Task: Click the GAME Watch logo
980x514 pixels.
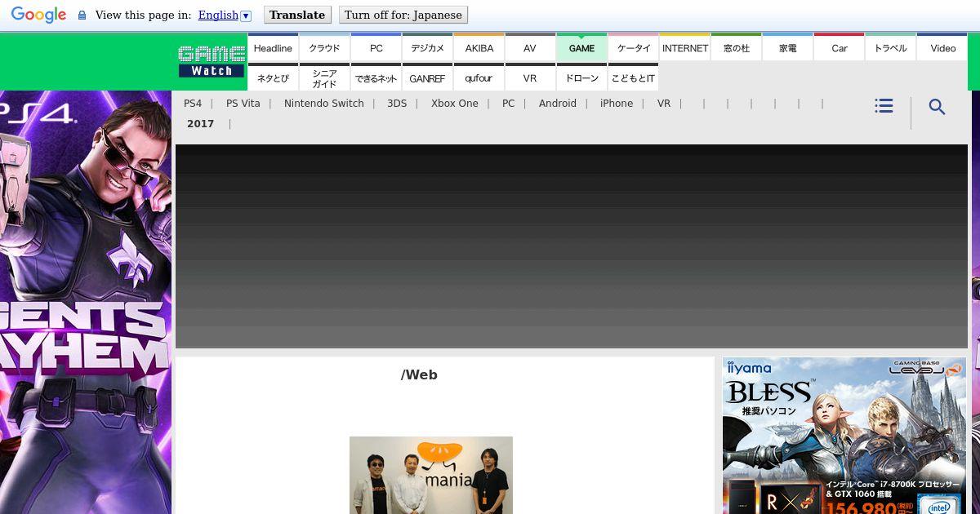Action: (212, 61)
